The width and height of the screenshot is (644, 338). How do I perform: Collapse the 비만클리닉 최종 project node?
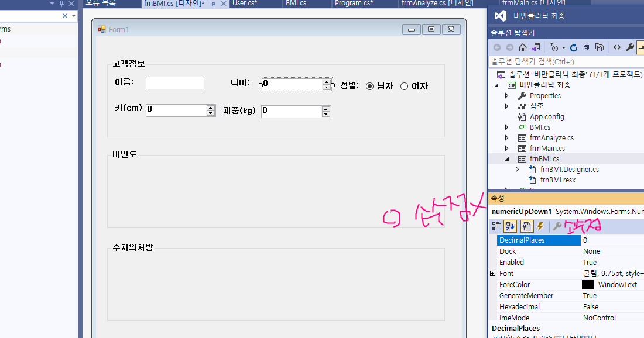pos(496,85)
